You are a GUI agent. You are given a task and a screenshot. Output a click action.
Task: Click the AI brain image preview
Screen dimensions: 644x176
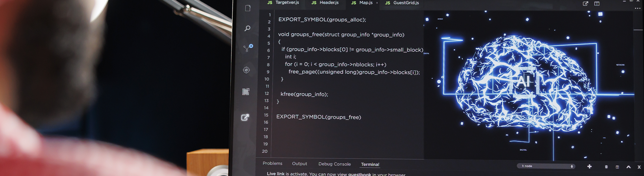[529, 85]
